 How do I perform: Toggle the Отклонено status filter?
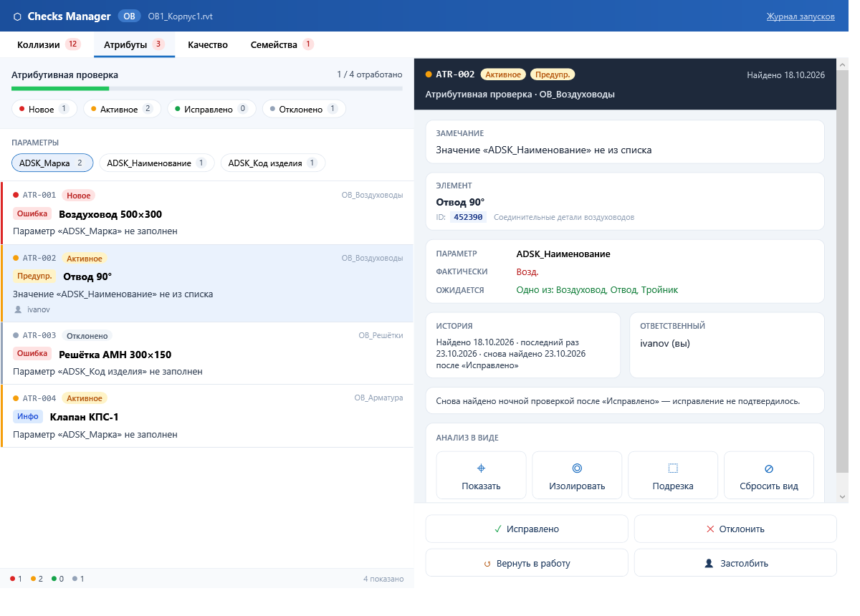coord(304,109)
